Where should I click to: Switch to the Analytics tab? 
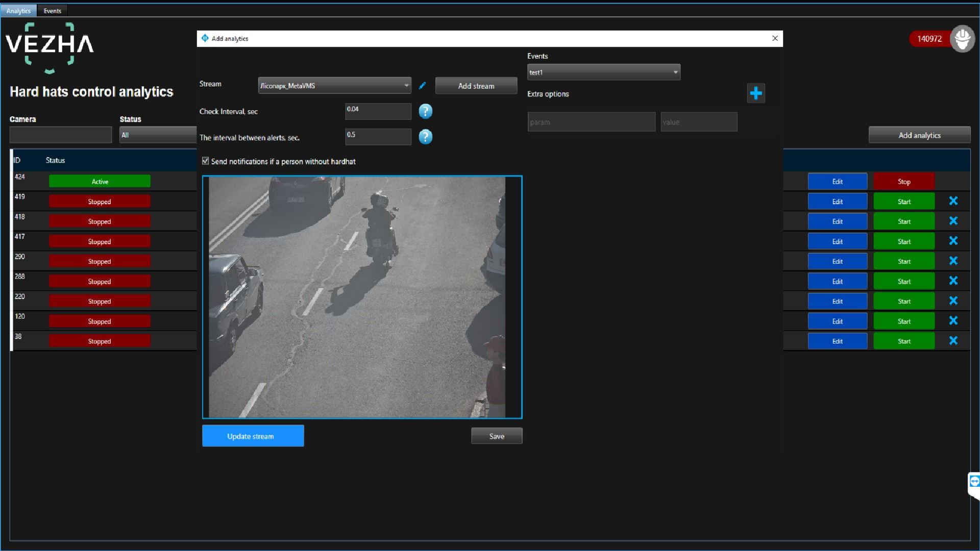pos(18,11)
